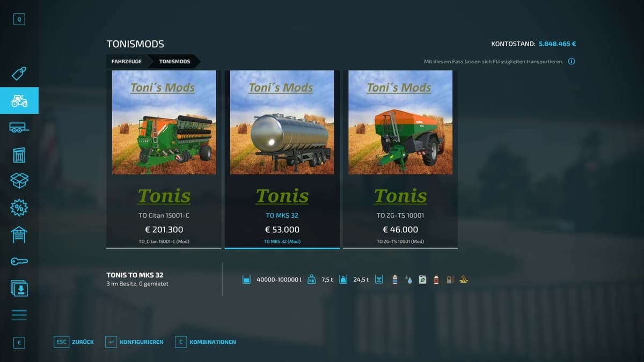Screen dimensions: 644x362
Task: Select the TO ZG-TS 10001 card
Action: [400, 159]
